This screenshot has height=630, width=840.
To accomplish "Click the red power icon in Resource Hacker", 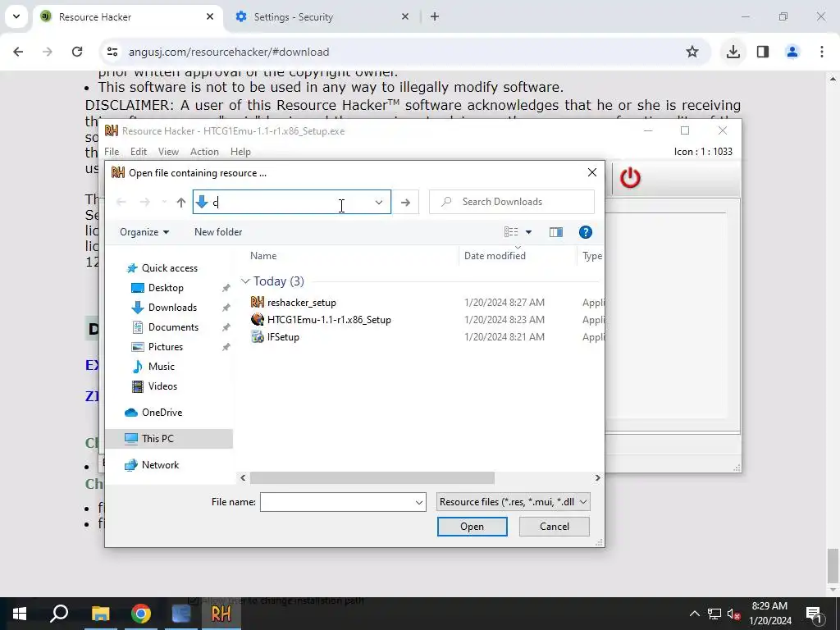I will tap(630, 178).
